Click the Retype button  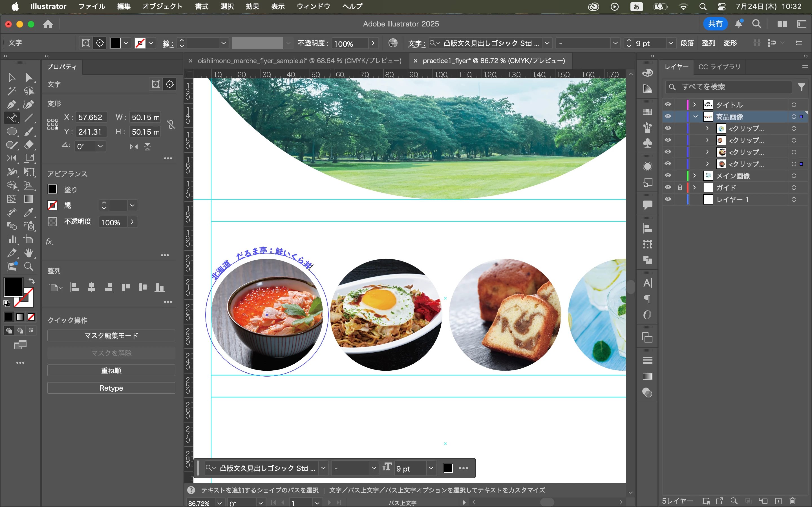click(111, 388)
